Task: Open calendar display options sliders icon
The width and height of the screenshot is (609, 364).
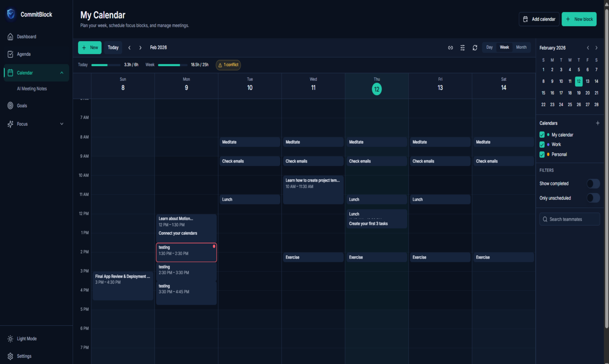Action: [463, 47]
